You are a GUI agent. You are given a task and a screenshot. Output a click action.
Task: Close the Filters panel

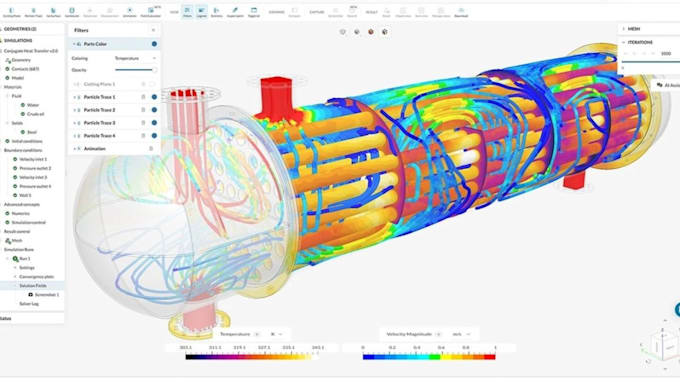[x=153, y=30]
